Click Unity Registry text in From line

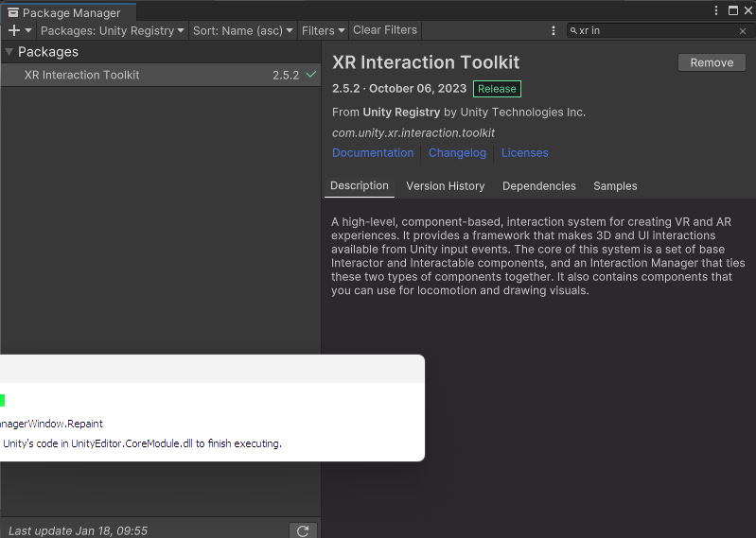pos(401,113)
